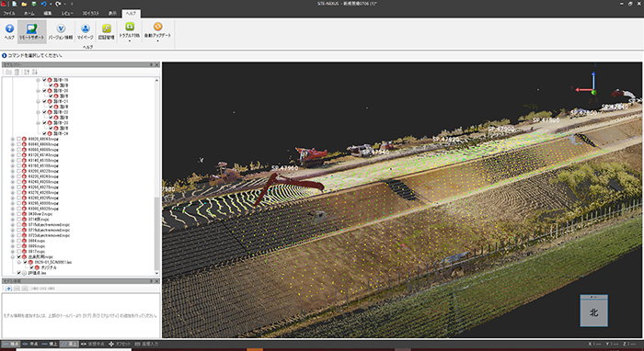Click the undo arrow in title bar

click(x=44, y=4)
